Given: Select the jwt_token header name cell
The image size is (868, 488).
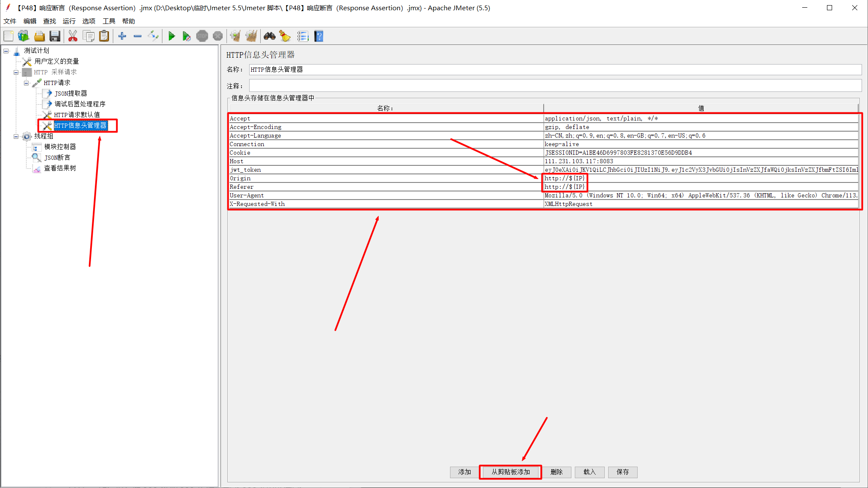Looking at the screenshot, I should (x=386, y=170).
